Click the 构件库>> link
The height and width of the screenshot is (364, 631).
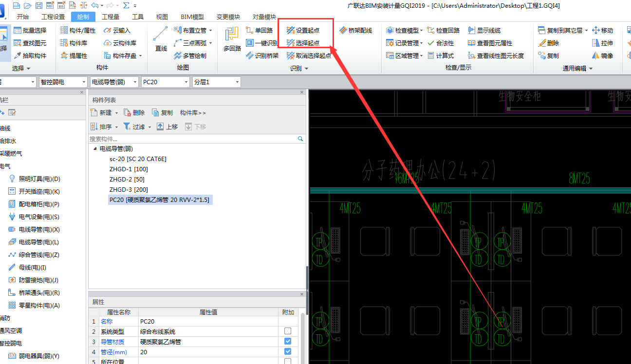[x=193, y=112]
